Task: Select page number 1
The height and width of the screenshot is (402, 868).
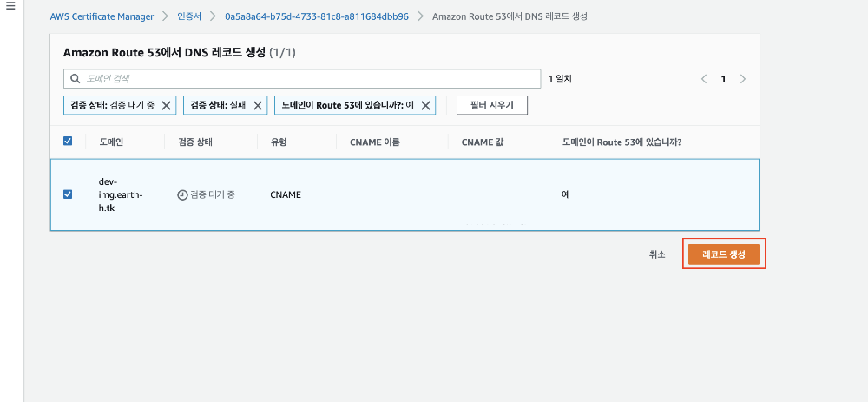Action: (x=723, y=79)
